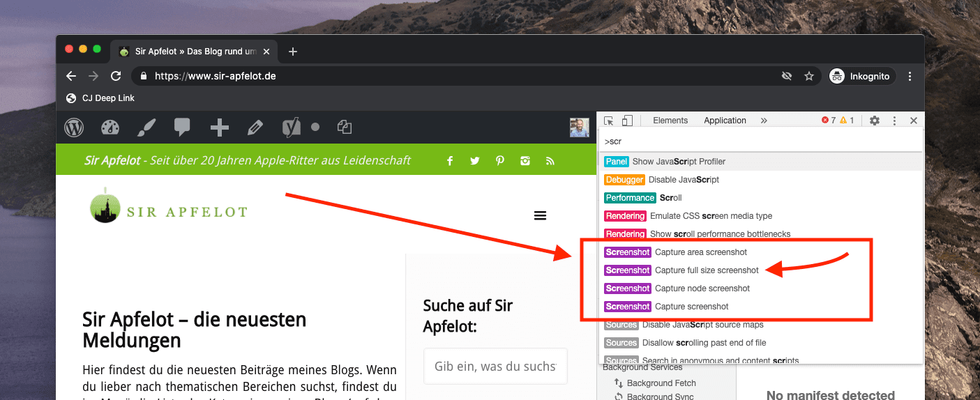This screenshot has height=400, width=980.
Task: Expand more DevTools tabs with double chevron
Action: [764, 121]
